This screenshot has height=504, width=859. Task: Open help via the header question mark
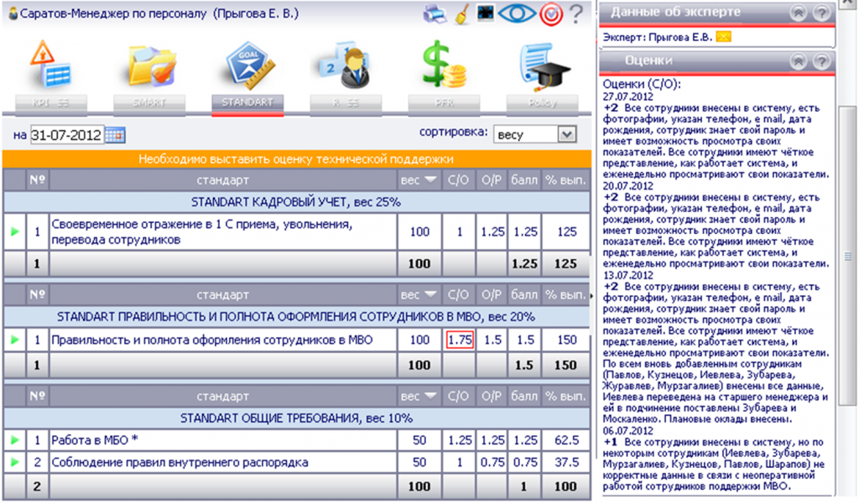[x=575, y=13]
